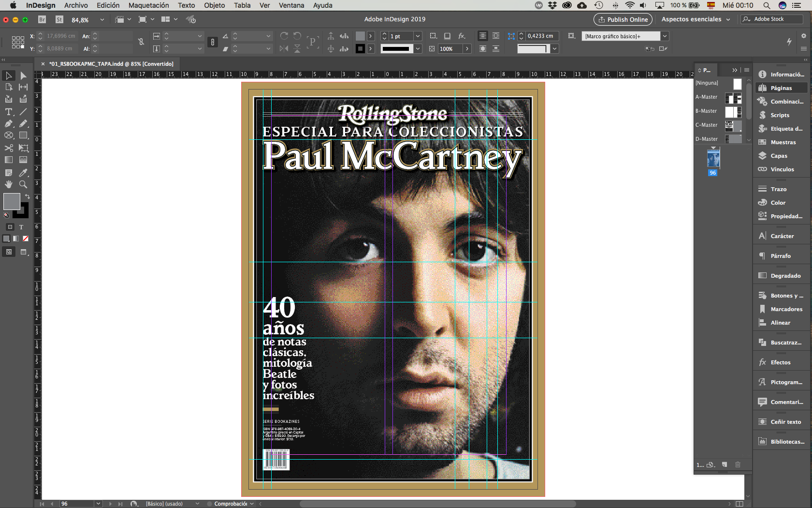Viewport: 812px width, 508px height.
Task: Swap fill and stroke colors arrow
Action: coord(27,196)
